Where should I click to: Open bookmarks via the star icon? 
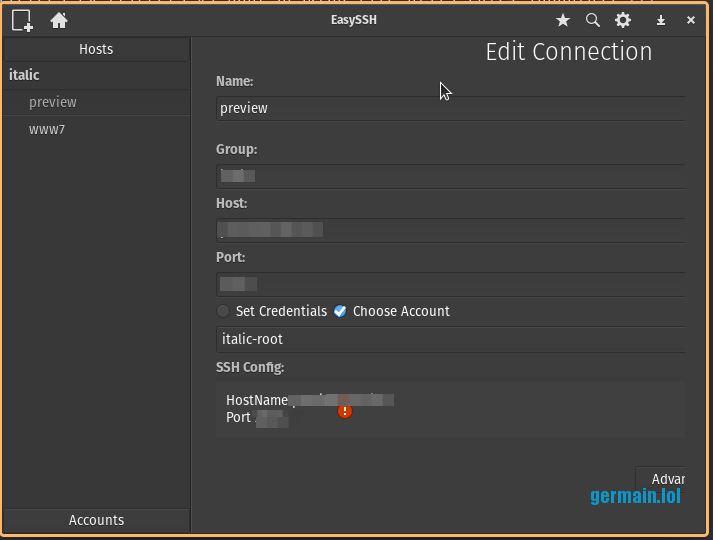coord(563,20)
